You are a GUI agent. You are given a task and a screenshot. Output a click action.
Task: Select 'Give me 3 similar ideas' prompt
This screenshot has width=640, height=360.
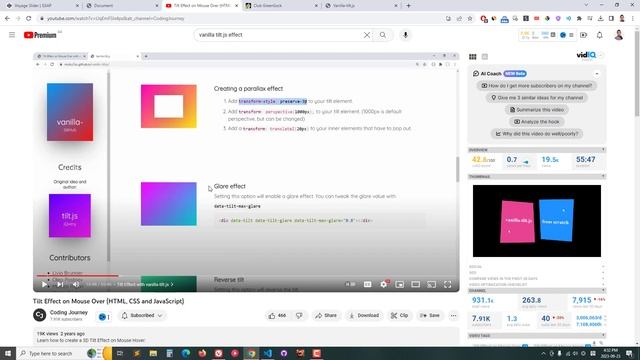click(x=537, y=98)
